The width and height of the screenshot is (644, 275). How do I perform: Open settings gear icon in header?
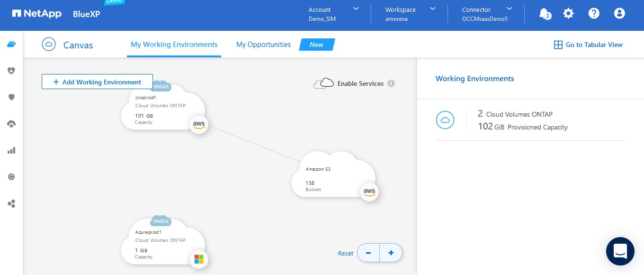coord(568,14)
